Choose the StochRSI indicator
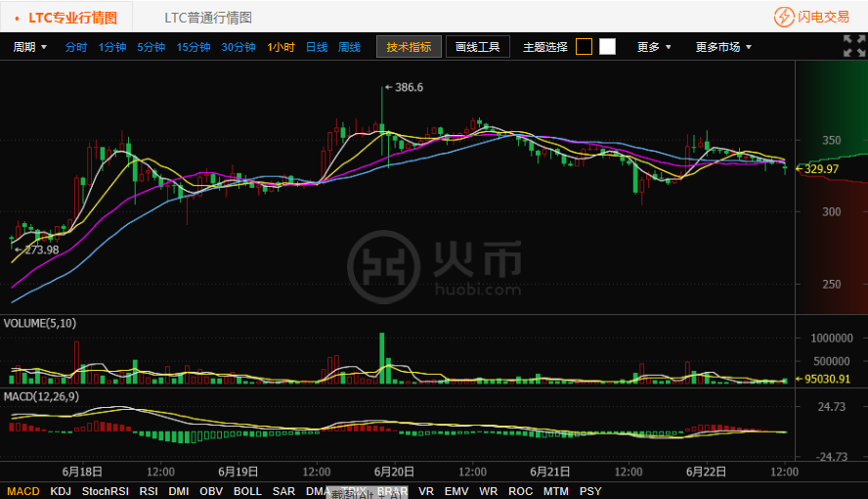 click(x=105, y=491)
